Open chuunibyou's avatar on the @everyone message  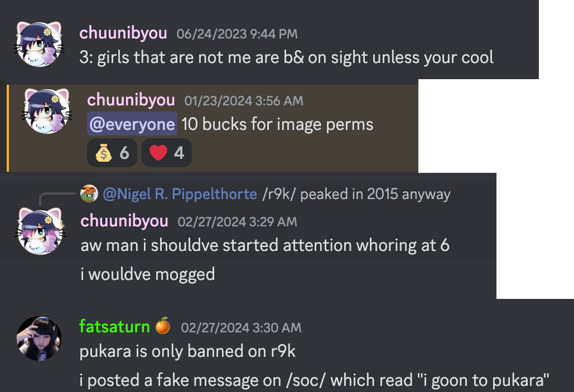coord(47,112)
